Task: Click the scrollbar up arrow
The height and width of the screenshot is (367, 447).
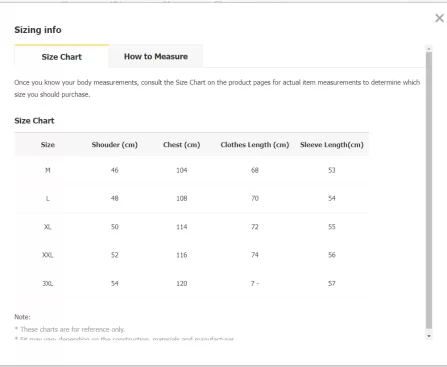Action: [429, 49]
